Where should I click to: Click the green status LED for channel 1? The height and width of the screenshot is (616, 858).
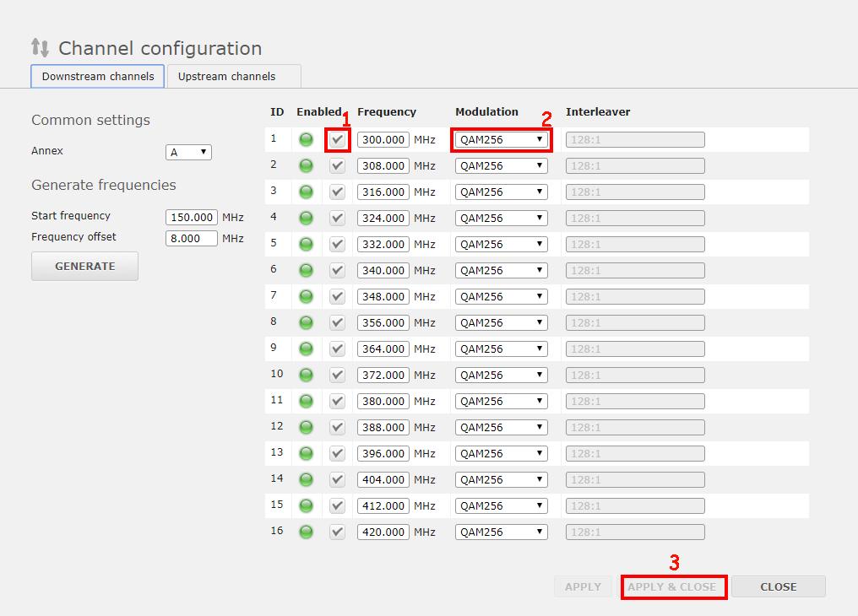tap(306, 140)
